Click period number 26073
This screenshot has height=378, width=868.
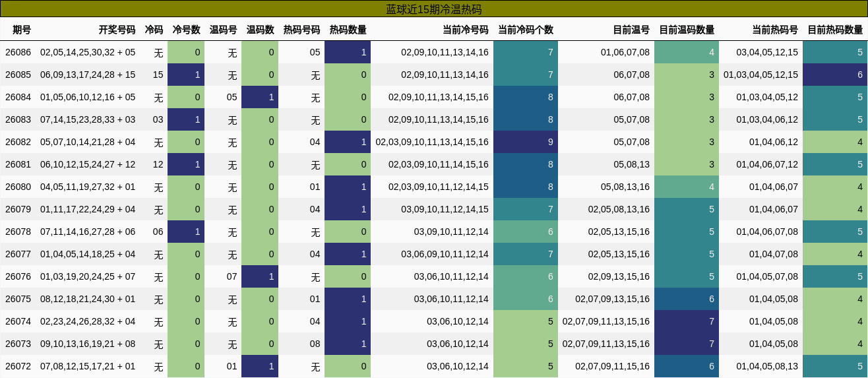tap(18, 344)
